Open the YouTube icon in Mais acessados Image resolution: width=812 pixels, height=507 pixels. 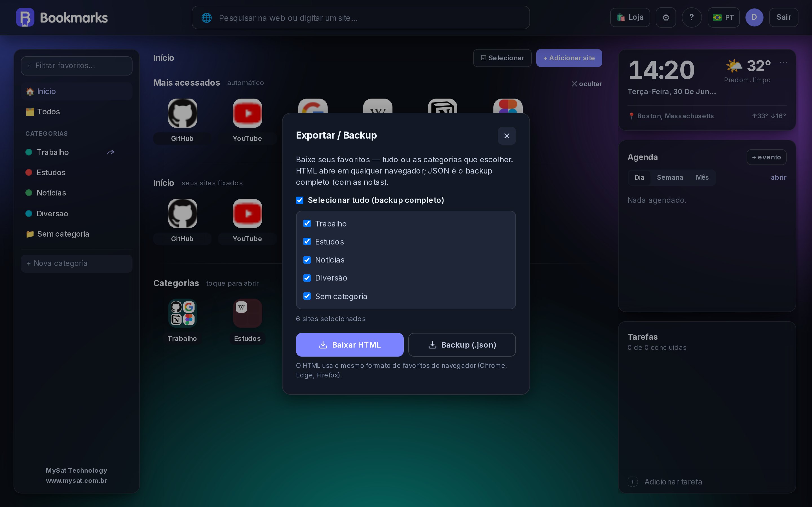[x=247, y=113]
